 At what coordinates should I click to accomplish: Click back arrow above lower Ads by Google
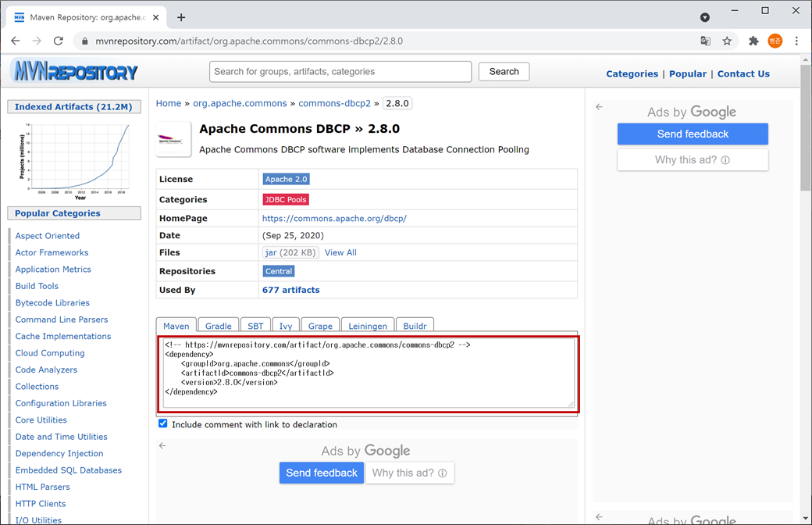[162, 446]
